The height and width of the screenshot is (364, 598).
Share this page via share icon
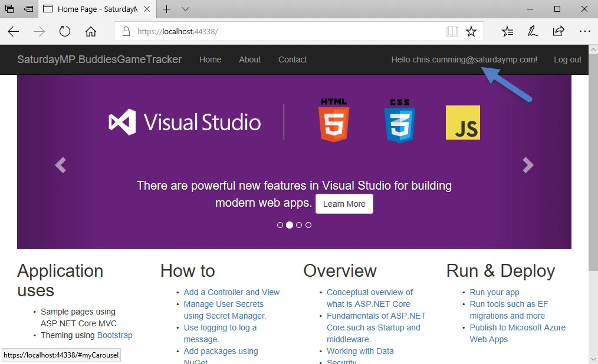pyautogui.click(x=558, y=31)
